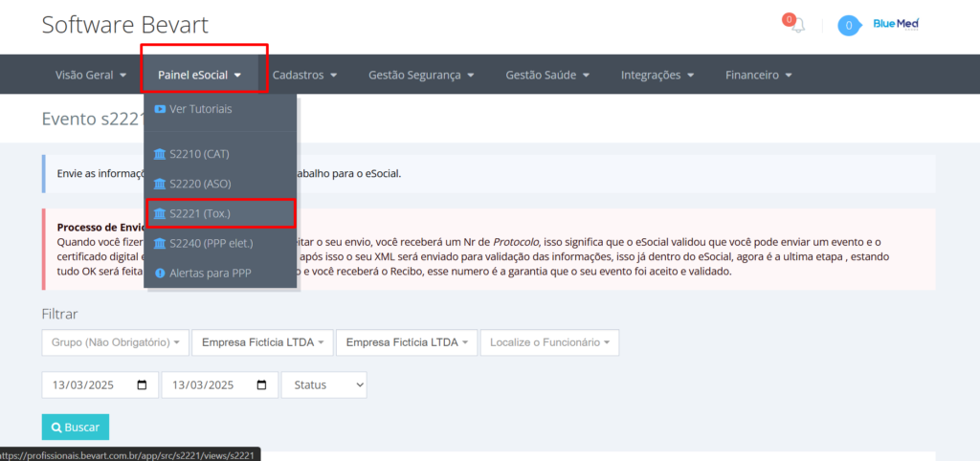Open the Status select box
Screen dimensions: 980x461
coord(323,384)
